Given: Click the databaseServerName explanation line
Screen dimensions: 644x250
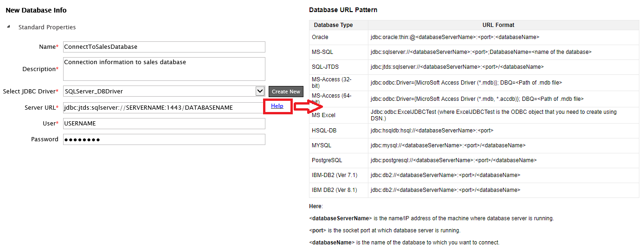Looking at the screenshot, I should [431, 218].
